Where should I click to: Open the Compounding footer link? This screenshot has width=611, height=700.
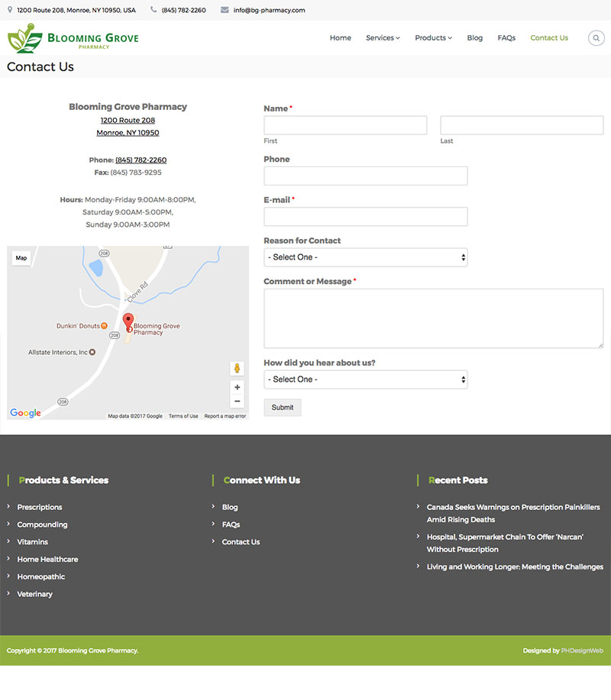tap(42, 524)
